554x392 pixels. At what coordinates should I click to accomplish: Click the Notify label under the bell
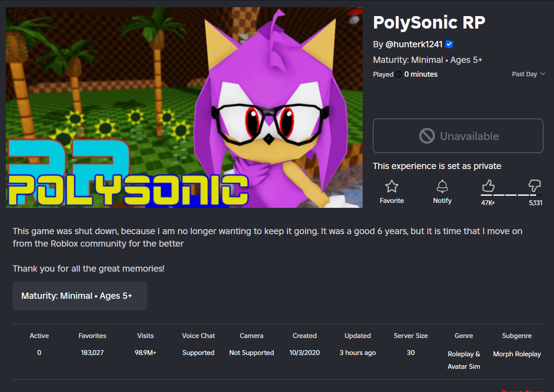click(442, 201)
